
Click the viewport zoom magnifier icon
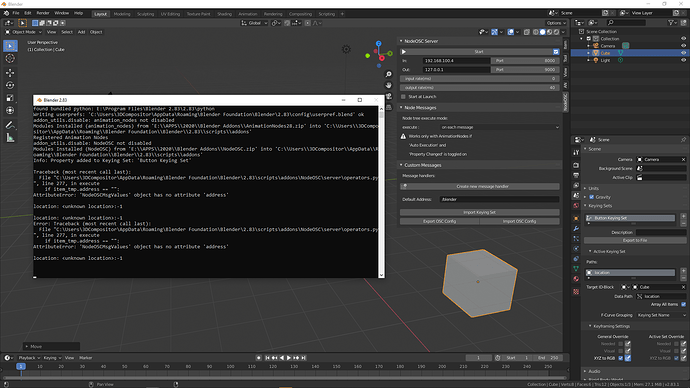point(389,74)
